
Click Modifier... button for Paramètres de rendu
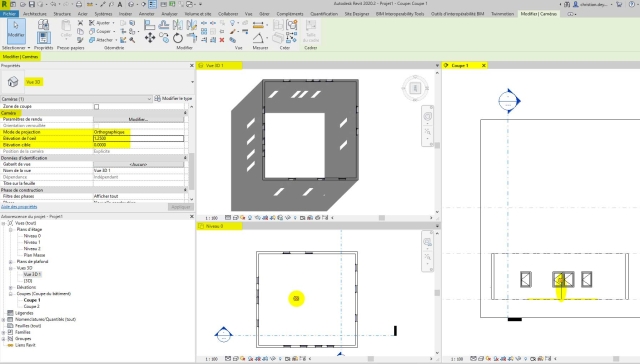pyautogui.click(x=138, y=119)
